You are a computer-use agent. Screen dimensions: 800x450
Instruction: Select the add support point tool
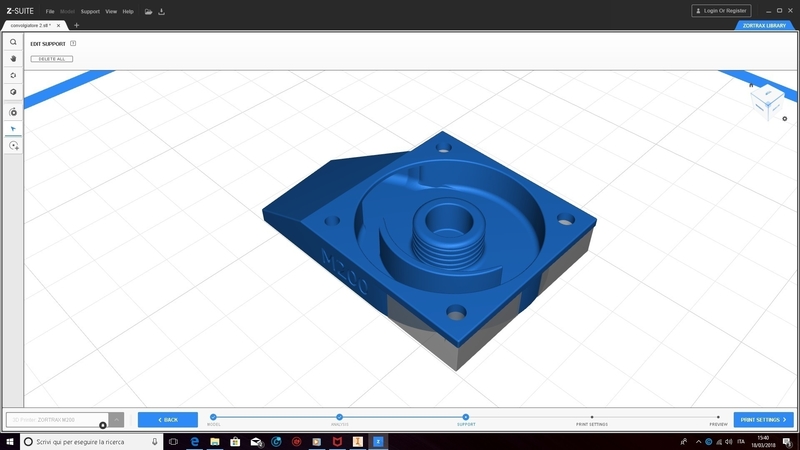tap(14, 146)
